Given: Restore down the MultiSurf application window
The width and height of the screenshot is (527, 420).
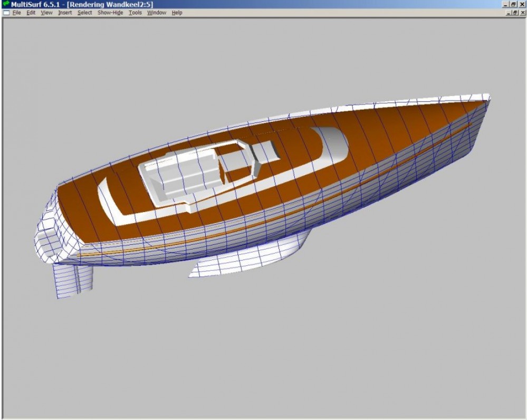Looking at the screenshot, I should point(514,4).
